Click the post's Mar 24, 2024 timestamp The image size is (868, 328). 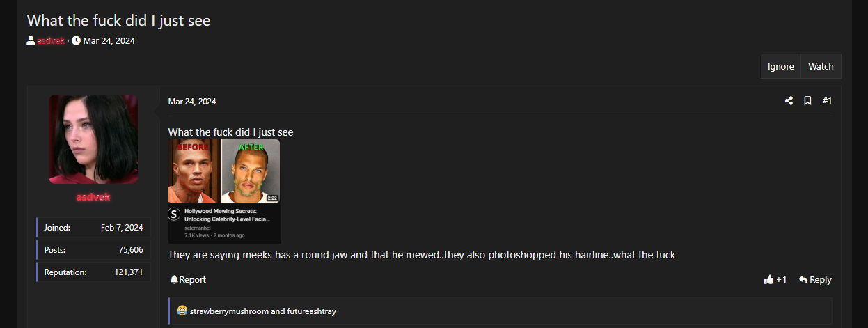click(192, 102)
